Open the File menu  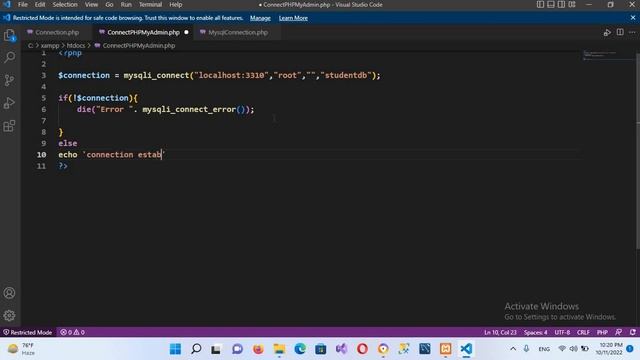coord(23,4)
